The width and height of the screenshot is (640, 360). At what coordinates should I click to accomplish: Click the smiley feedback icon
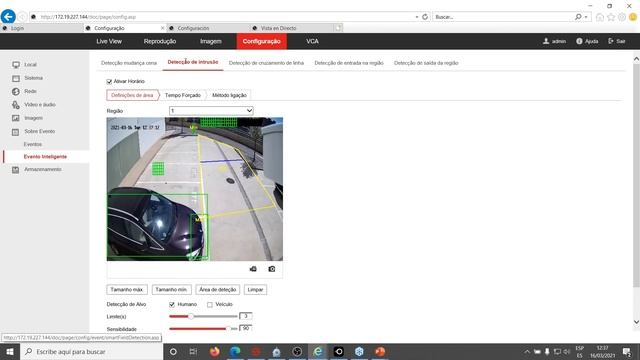pos(633,17)
